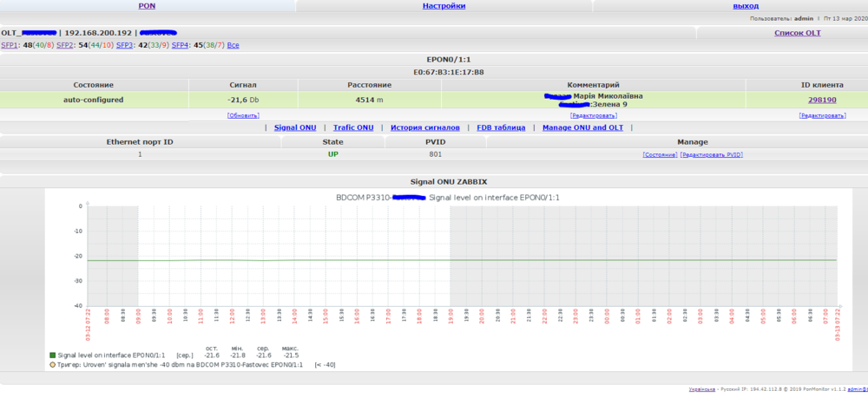Select the SFP4 port link
Screen dimensions: 868x404
(181, 44)
